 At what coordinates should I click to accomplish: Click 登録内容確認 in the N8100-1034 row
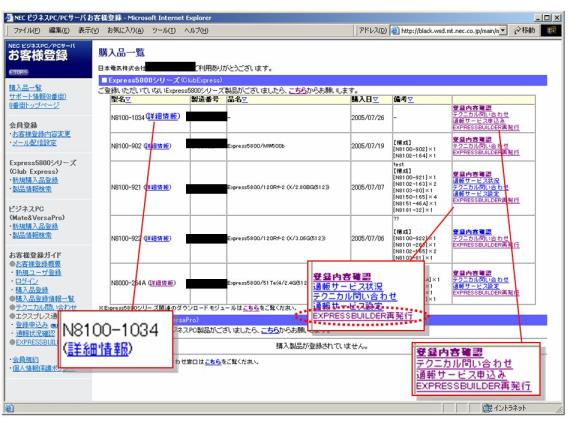click(x=472, y=108)
